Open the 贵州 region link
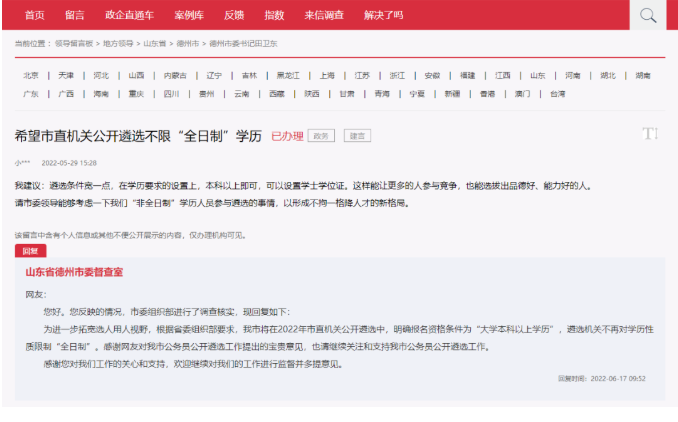This screenshot has height=422, width=678. pyautogui.click(x=207, y=94)
